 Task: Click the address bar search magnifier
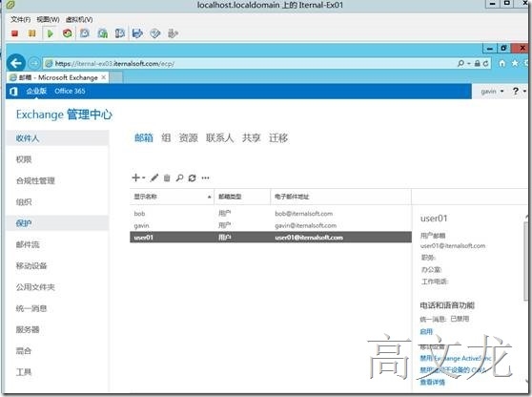tap(460, 64)
